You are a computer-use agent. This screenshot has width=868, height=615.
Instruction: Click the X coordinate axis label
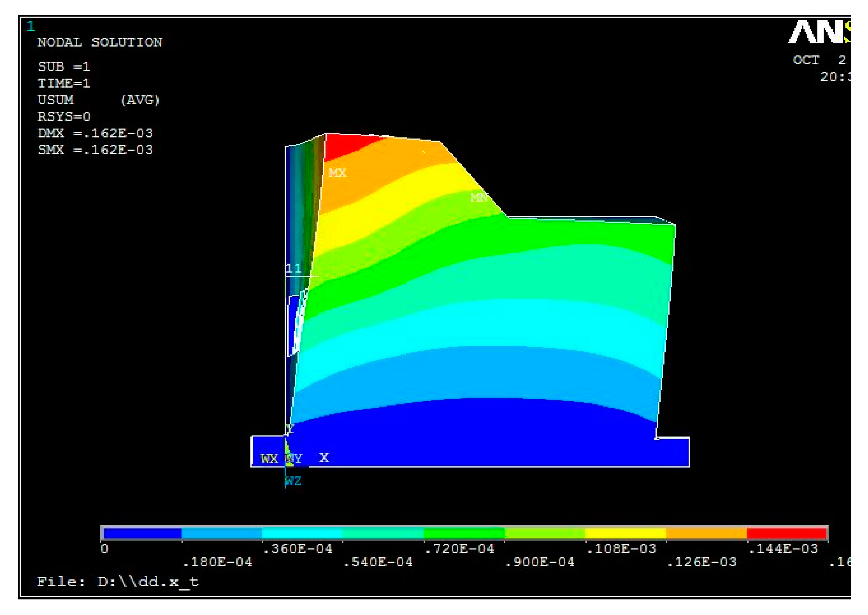coord(324,458)
